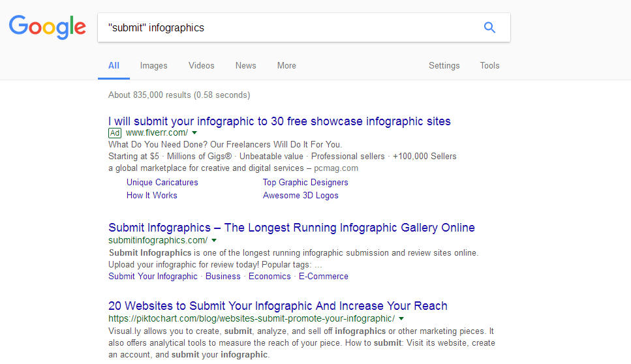Switch to the Images tab
This screenshot has width=631, height=364.
click(x=154, y=66)
